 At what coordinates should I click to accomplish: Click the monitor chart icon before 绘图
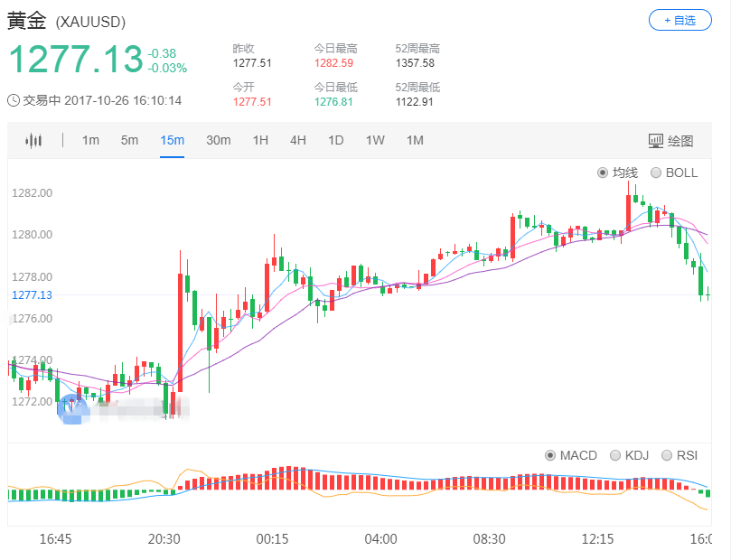tap(655, 140)
